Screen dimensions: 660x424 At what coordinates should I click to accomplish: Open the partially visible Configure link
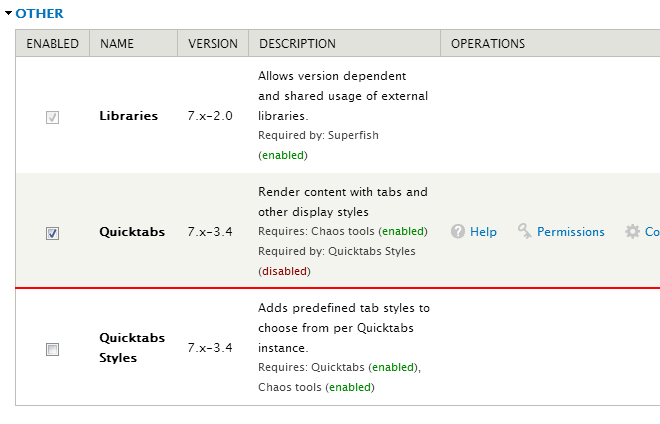pos(652,232)
